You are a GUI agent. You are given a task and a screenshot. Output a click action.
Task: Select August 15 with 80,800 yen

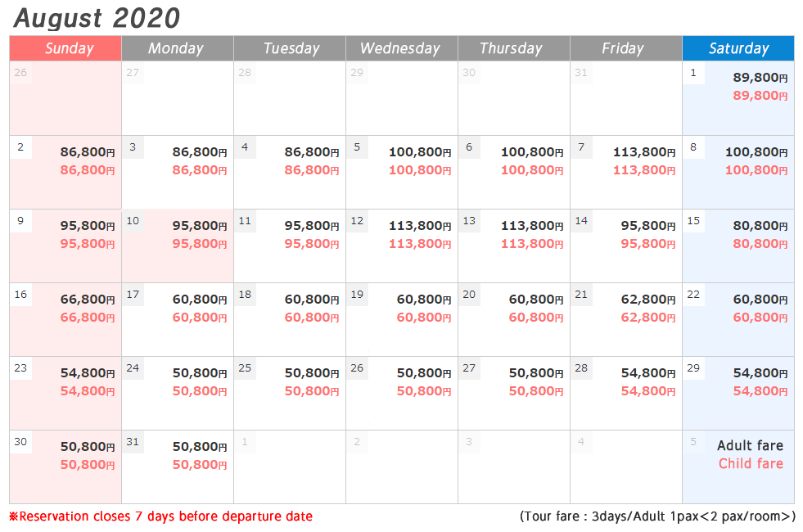coord(738,246)
